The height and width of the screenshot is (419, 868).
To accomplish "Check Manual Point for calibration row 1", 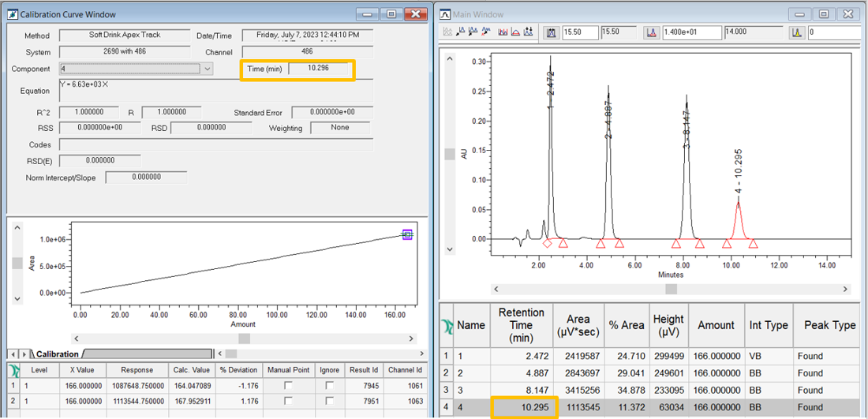I will (286, 385).
